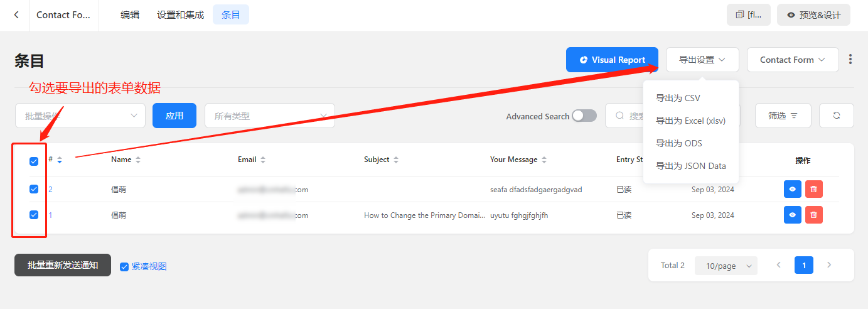Screen dimensions: 868x309
Task: Open the three-dot more options menu
Action: tap(850, 60)
